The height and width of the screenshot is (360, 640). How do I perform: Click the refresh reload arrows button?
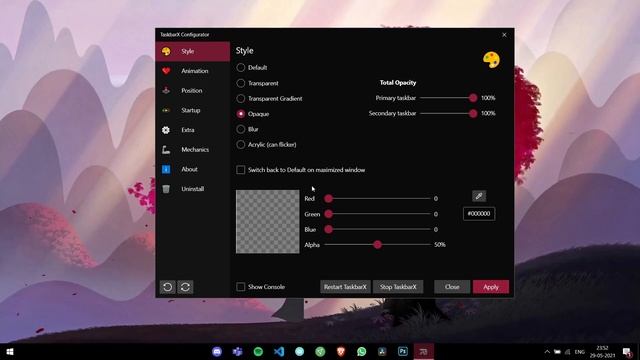point(185,287)
